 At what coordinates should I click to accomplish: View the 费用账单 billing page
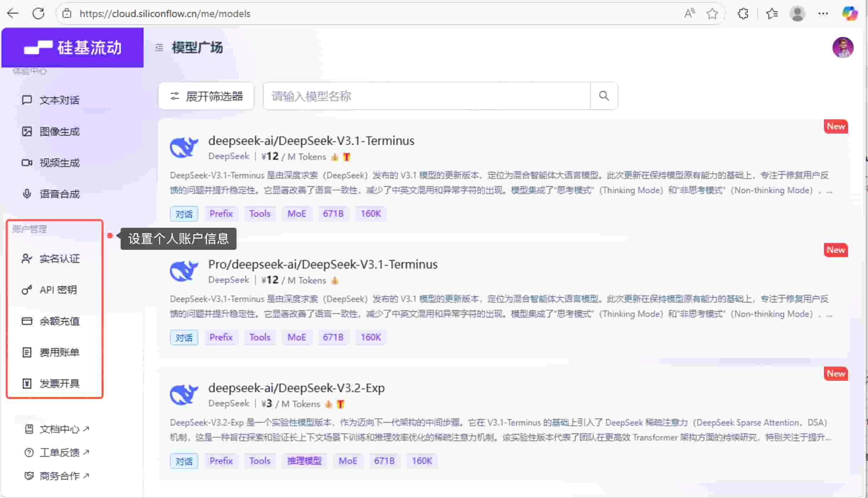click(x=60, y=352)
